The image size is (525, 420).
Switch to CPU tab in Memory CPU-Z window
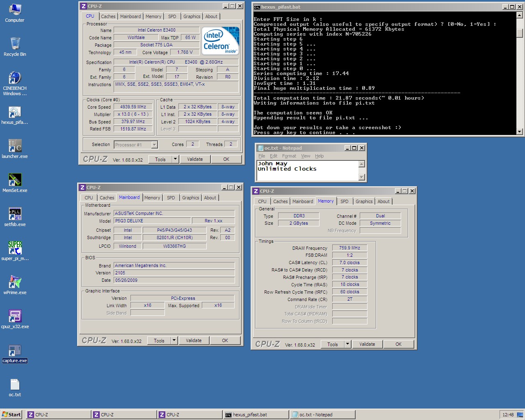coord(262,201)
